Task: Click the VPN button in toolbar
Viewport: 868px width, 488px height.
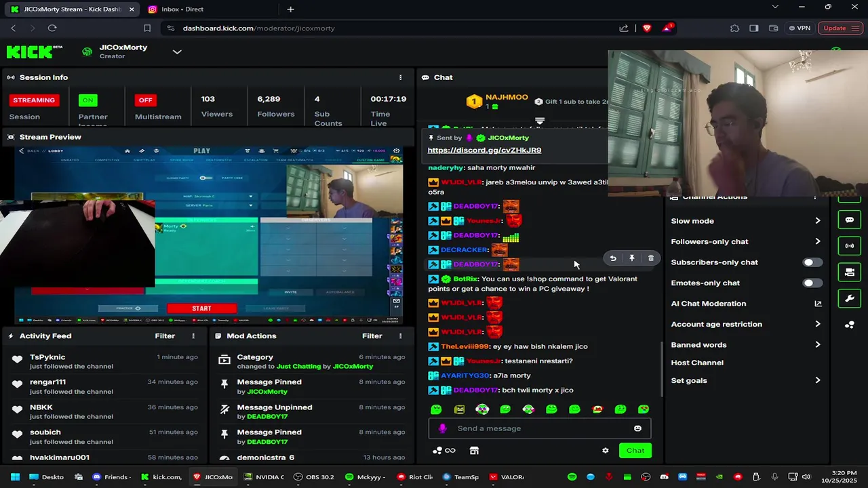Action: 800,28
